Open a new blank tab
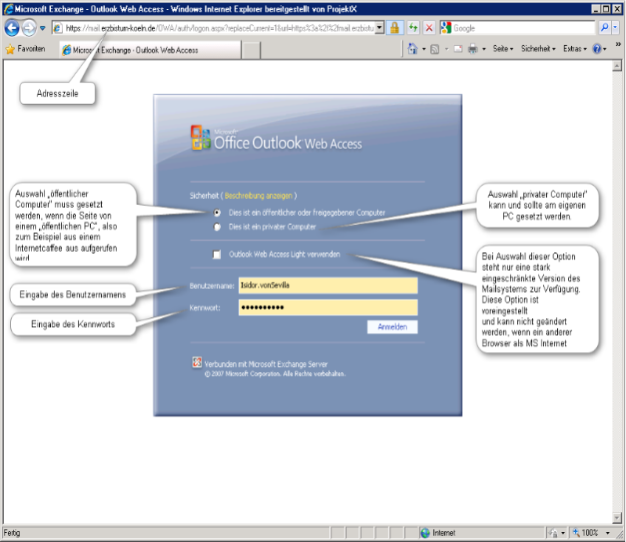 [251, 51]
